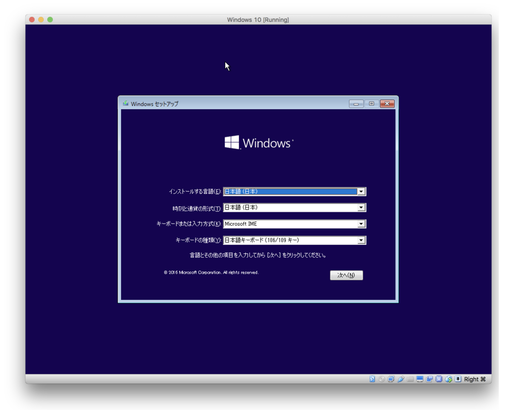Click the instruction text mentioning [次へ]
The width and height of the screenshot is (517, 420).
[x=258, y=255]
